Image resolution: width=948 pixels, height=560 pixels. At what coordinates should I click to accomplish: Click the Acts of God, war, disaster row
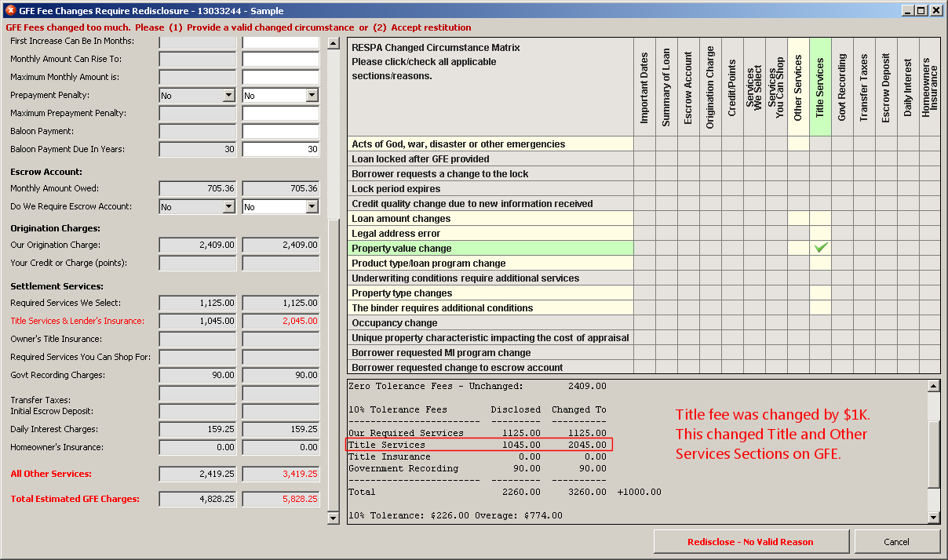click(x=490, y=144)
